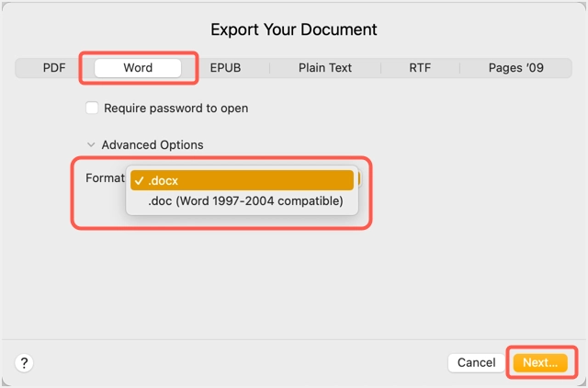Click the Format popup button's right edge
Screen dimensions: 588x388
pos(358,178)
